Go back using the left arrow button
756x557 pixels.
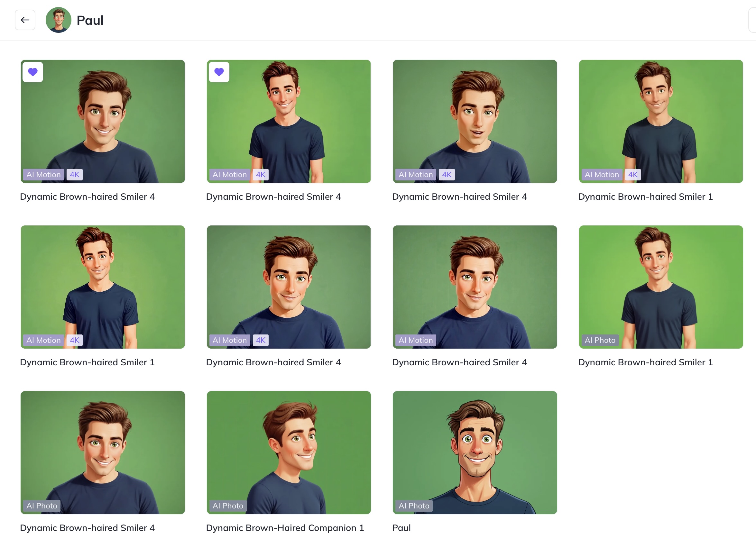[25, 20]
